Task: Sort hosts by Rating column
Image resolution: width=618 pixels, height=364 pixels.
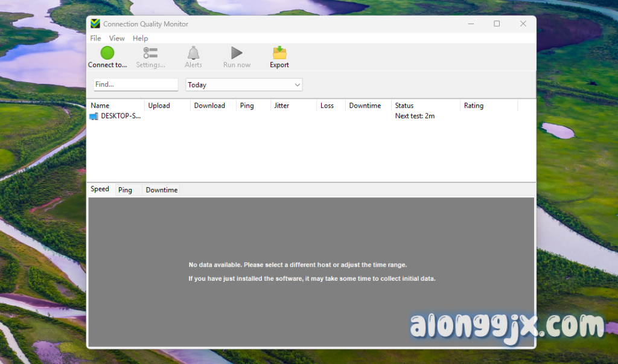Action: (x=474, y=106)
